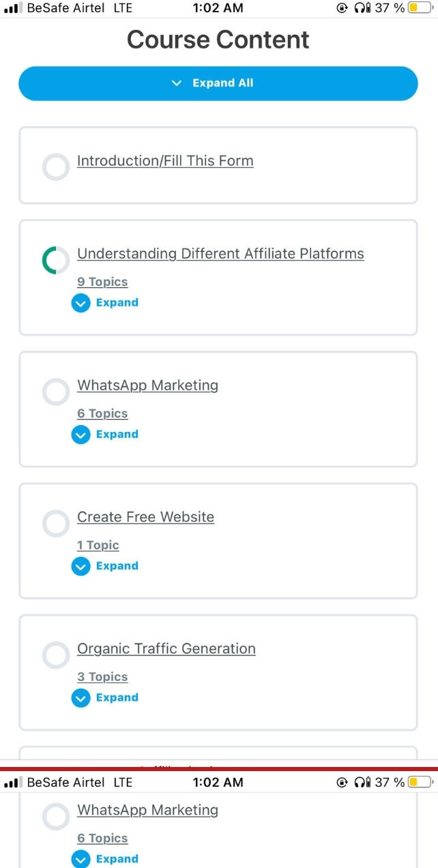
Task: Tap the chevron icon on Expand All
Action: pos(177,83)
